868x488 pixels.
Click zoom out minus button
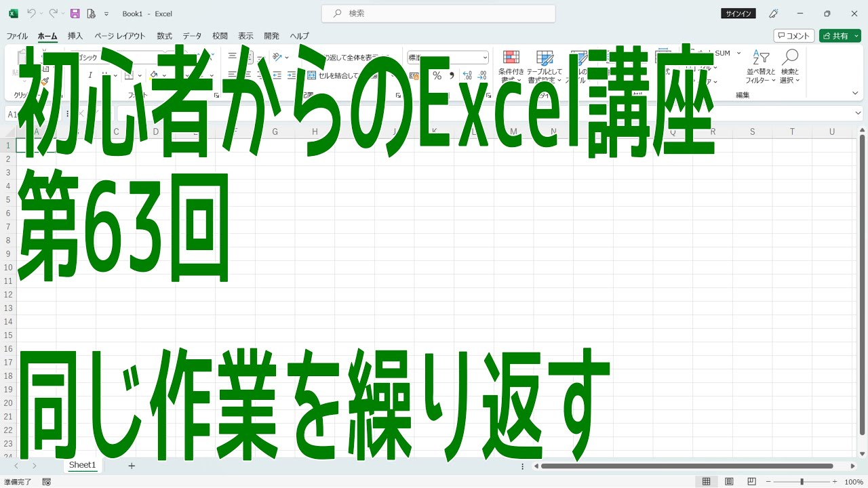(x=769, y=482)
